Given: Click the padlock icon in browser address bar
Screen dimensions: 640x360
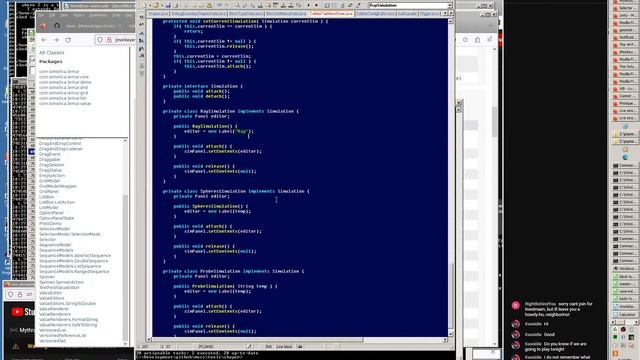Looking at the screenshot, I should (x=109, y=40).
